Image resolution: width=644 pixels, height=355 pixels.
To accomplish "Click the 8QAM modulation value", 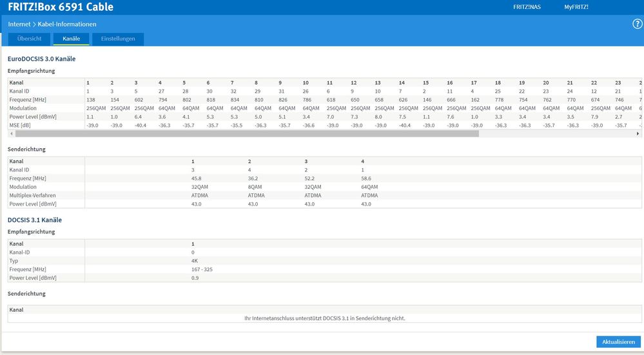I will point(255,187).
